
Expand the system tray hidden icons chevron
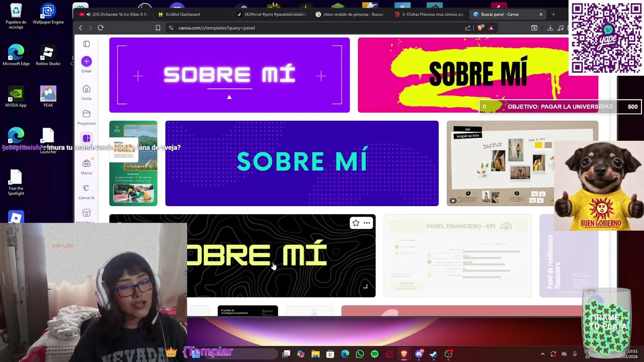(542, 354)
